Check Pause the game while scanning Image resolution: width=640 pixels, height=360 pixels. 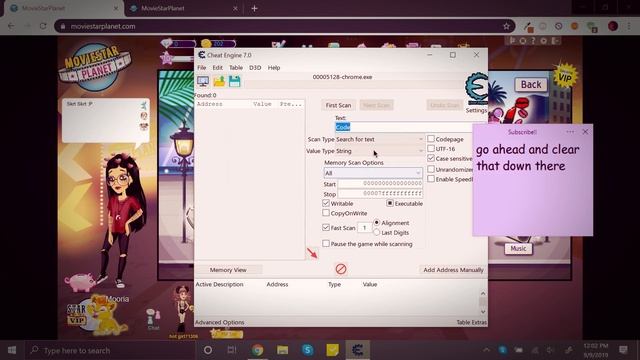coord(326,244)
